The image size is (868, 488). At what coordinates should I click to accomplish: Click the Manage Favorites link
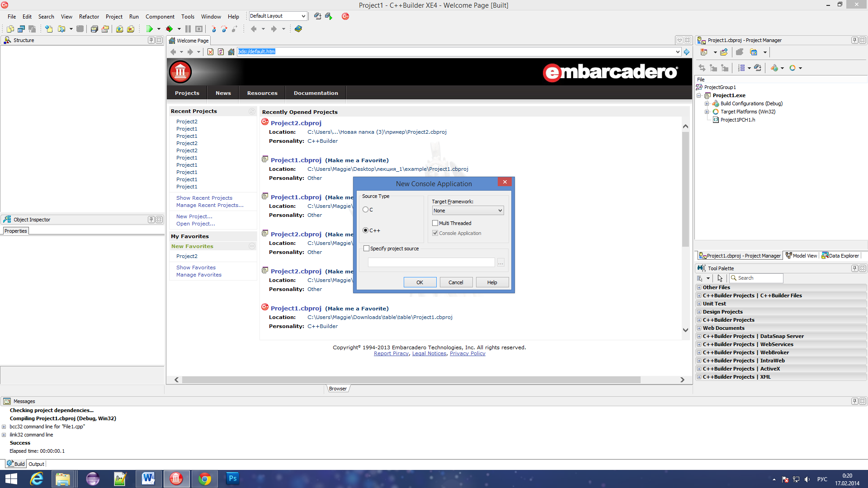[x=199, y=275]
